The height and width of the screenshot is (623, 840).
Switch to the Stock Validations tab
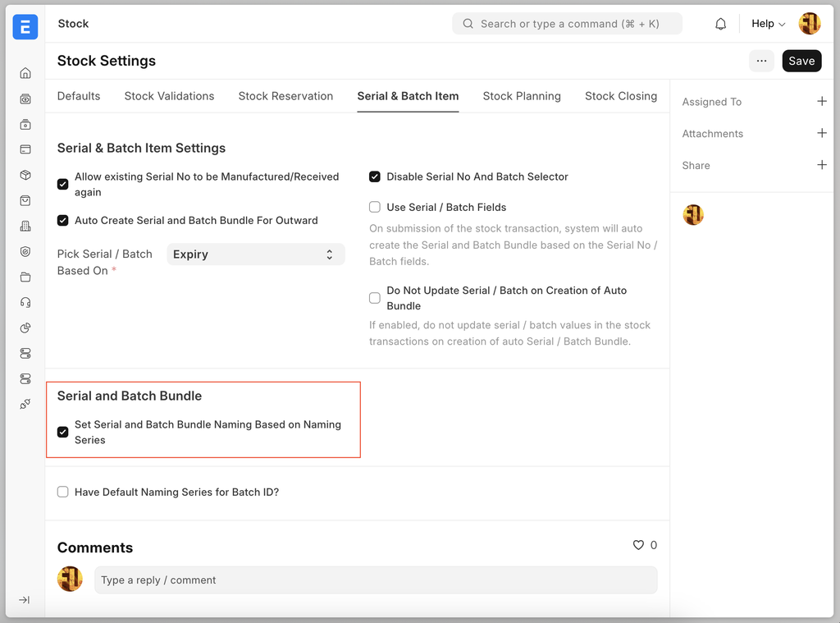point(169,96)
